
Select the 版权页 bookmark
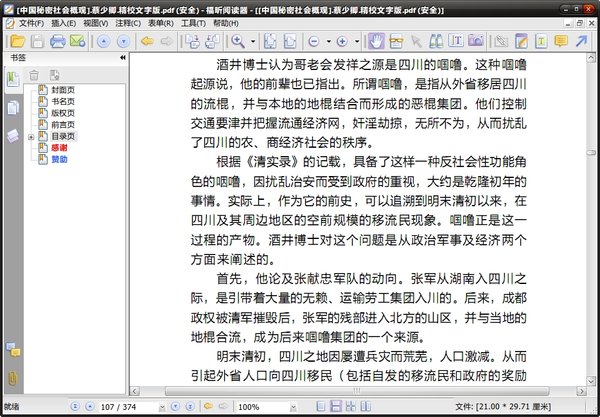coord(63,113)
